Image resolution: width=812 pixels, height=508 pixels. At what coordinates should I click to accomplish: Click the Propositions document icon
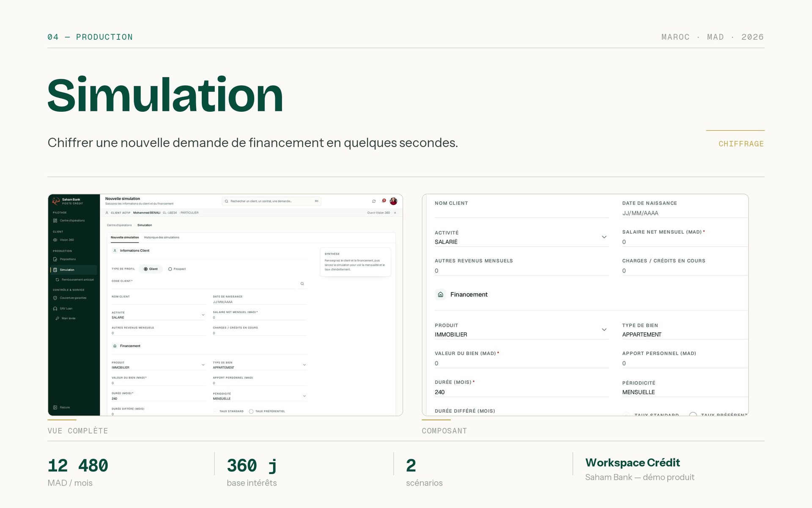(x=55, y=259)
